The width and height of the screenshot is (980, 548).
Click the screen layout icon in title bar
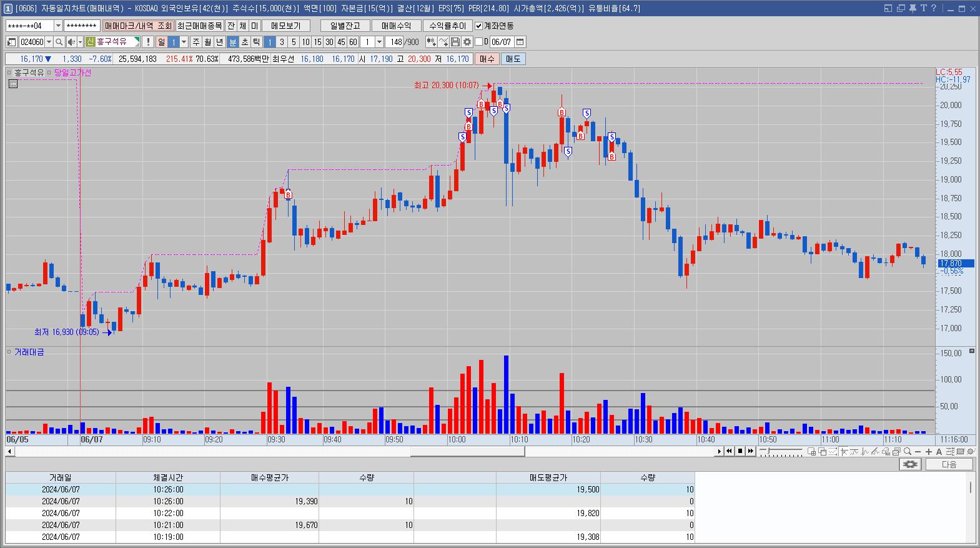tap(889, 8)
